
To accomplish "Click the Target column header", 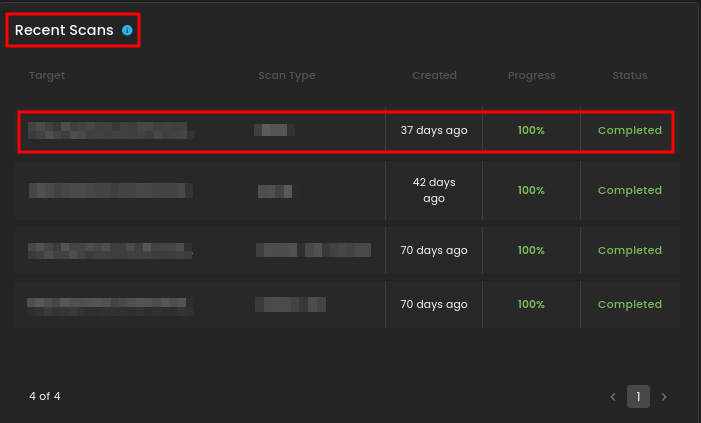I will click(x=47, y=76).
